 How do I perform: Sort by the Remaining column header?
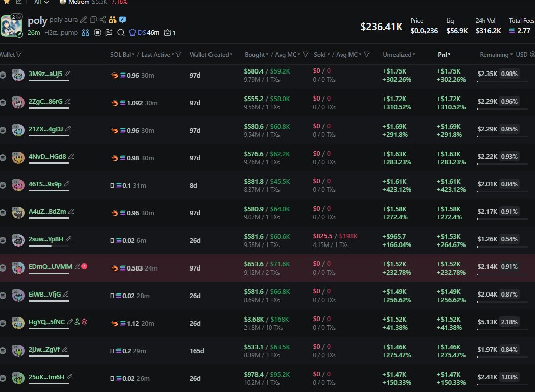496,55
